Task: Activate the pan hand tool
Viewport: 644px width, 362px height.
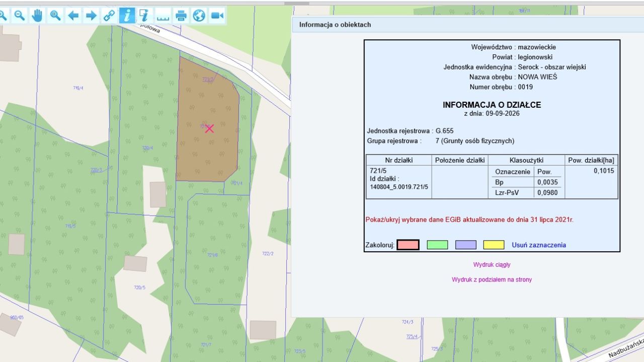Action: coord(37,16)
